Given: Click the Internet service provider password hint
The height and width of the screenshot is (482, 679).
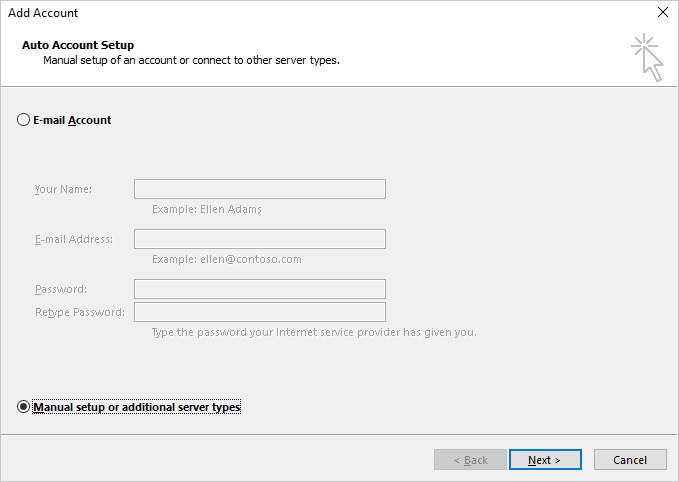Looking at the screenshot, I should click(x=314, y=332).
